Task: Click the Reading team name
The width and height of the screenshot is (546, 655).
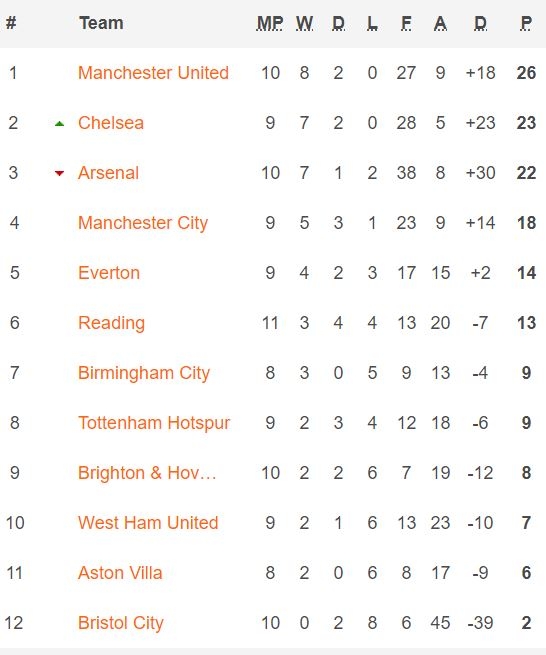Action: point(112,323)
